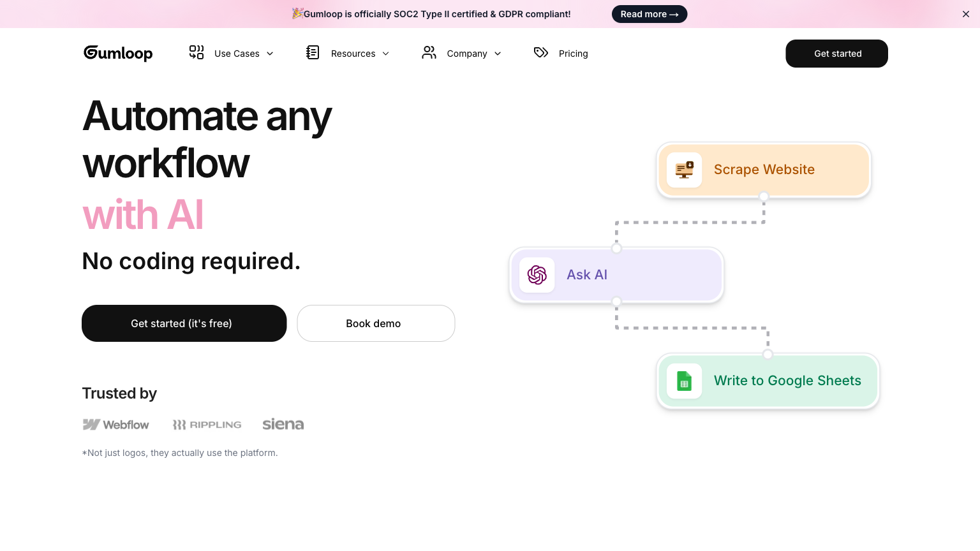Click the Scrape Website node icon
The width and height of the screenshot is (980, 551).
[684, 170]
